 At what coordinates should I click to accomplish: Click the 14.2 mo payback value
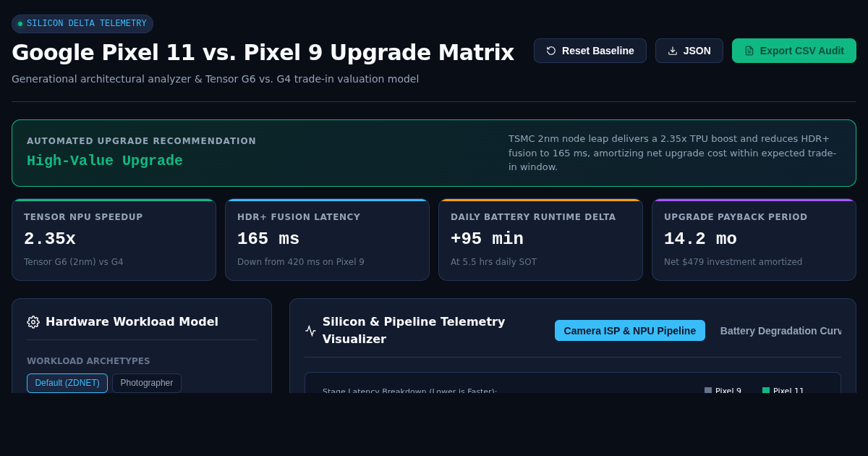(x=700, y=239)
